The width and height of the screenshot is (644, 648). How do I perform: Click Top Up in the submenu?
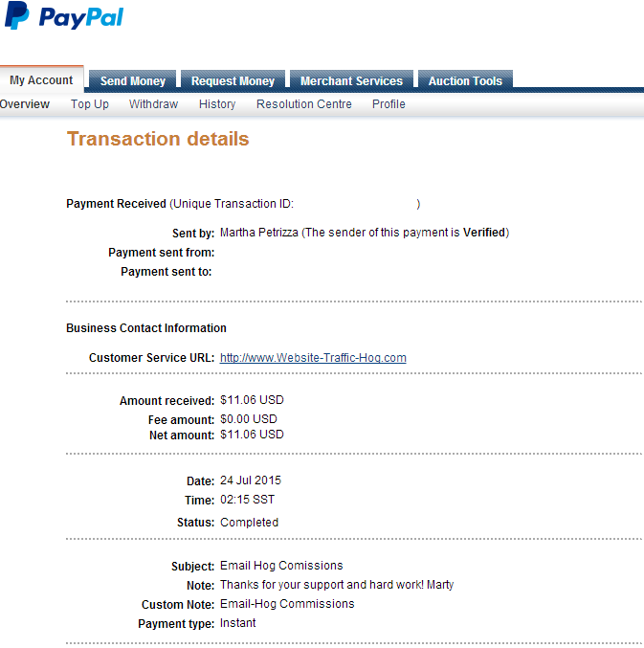(90, 104)
